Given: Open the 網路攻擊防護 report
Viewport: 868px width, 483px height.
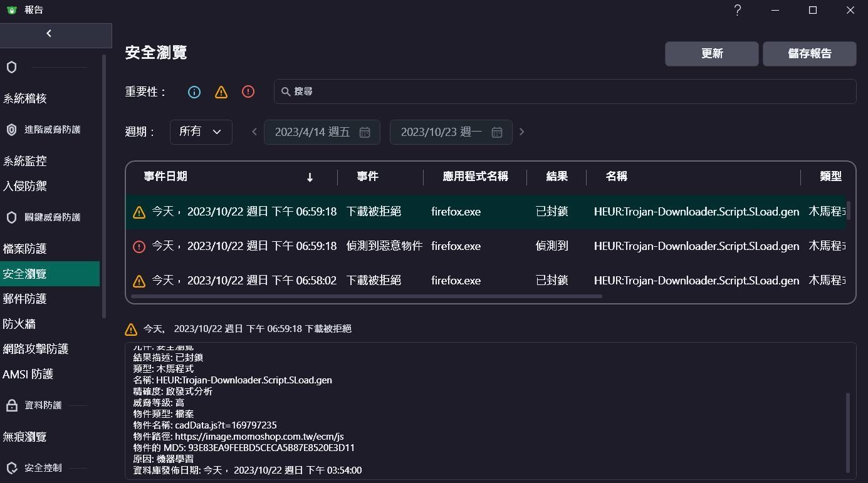Looking at the screenshot, I should [x=50, y=349].
